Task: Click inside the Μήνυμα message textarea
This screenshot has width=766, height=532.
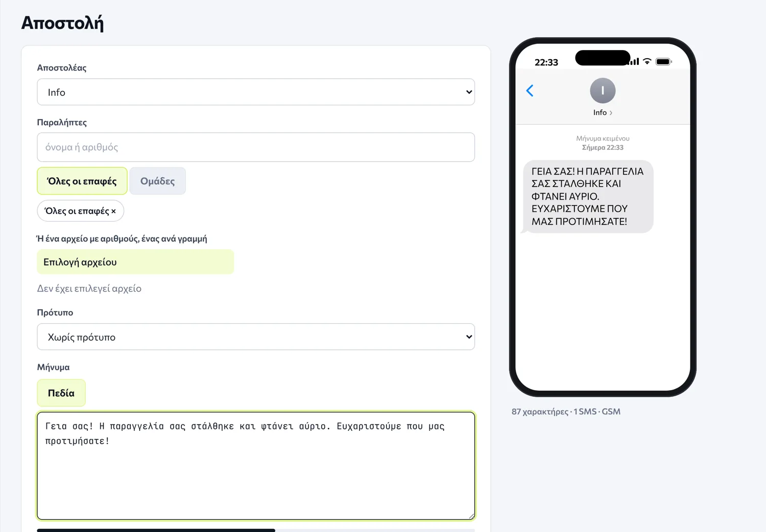Action: coord(256,466)
